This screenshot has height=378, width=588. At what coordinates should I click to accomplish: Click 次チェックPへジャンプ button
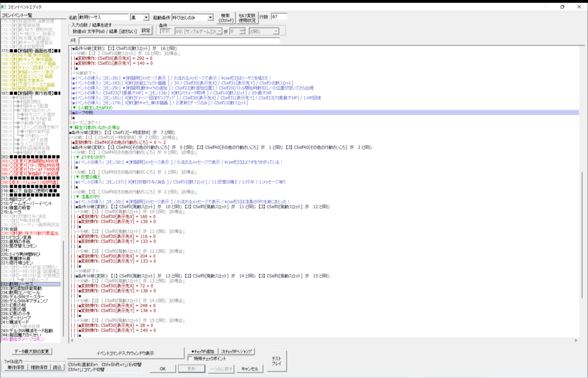pos(237,352)
